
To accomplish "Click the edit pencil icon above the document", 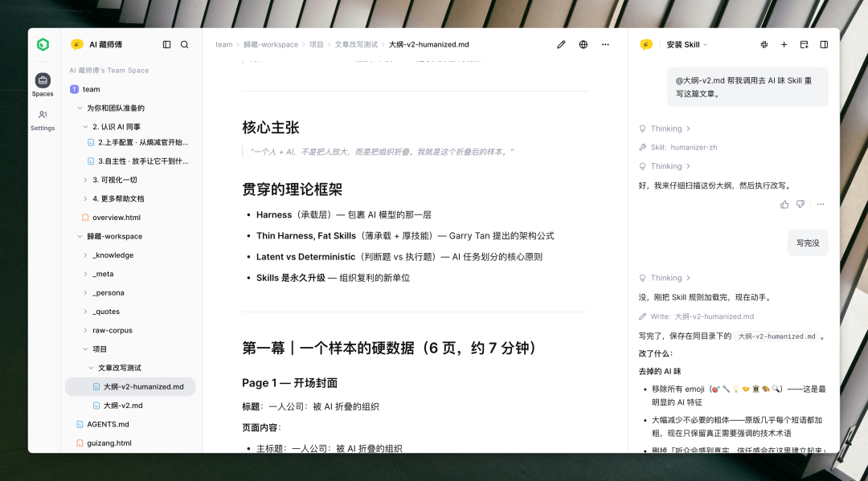I will point(560,44).
